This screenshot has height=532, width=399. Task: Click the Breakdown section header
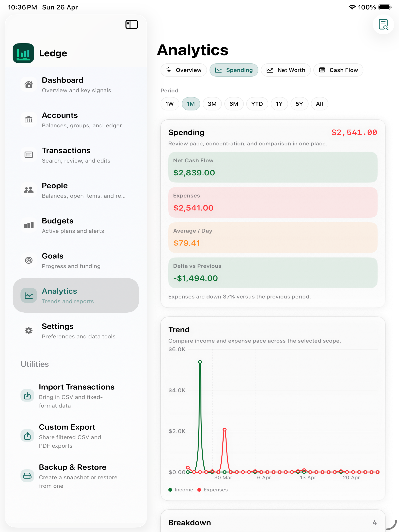pyautogui.click(x=189, y=522)
